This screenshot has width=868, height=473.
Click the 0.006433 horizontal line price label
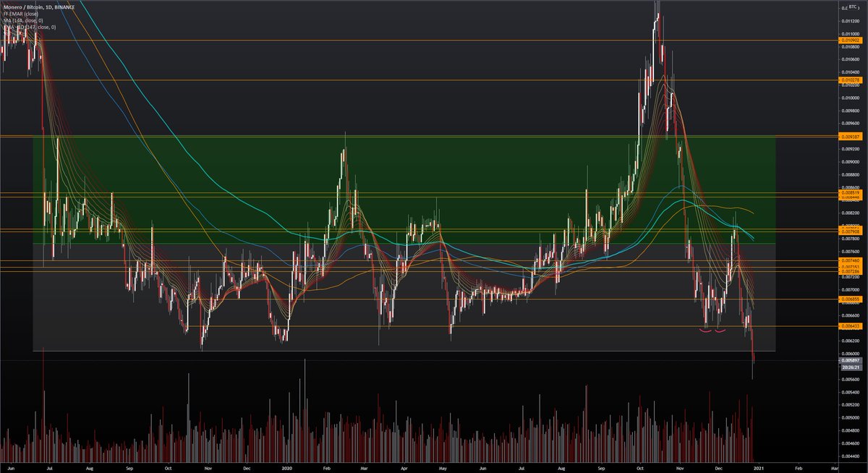pos(851,326)
